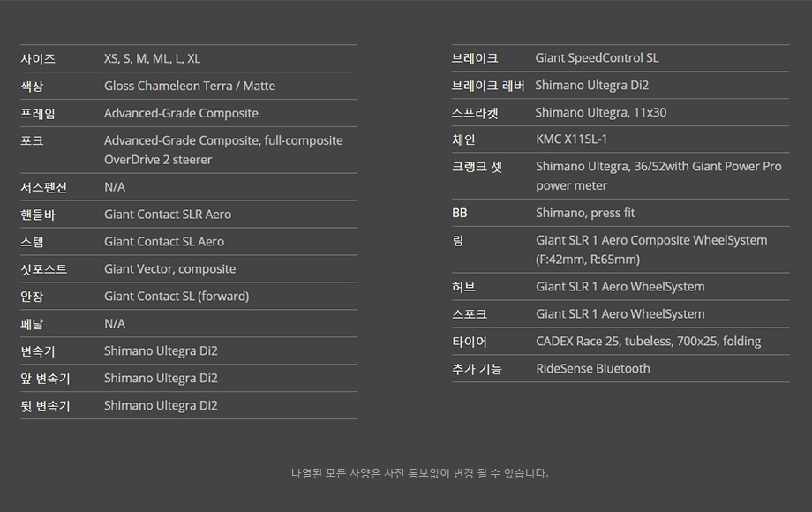Click the Giant Contact SLR Aero handlebar value

click(x=168, y=215)
